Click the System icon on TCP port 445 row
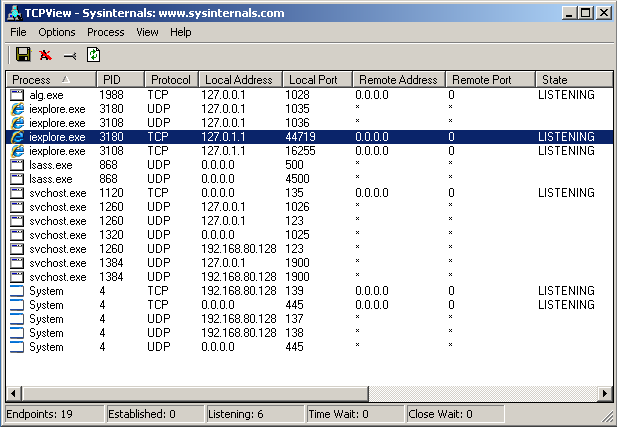Screen dimensions: 617x427 (17, 305)
